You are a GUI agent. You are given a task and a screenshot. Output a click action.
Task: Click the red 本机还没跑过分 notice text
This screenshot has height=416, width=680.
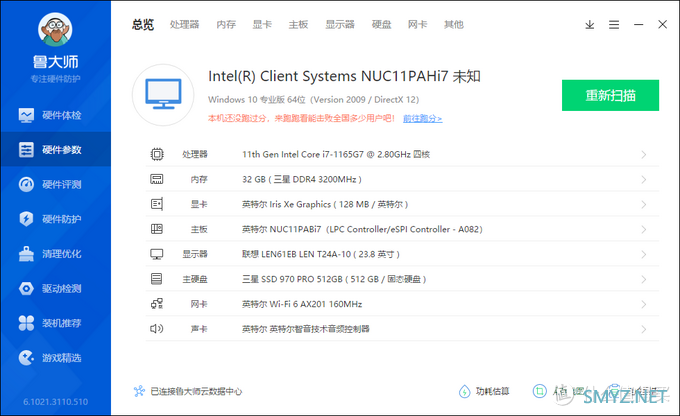(x=301, y=118)
